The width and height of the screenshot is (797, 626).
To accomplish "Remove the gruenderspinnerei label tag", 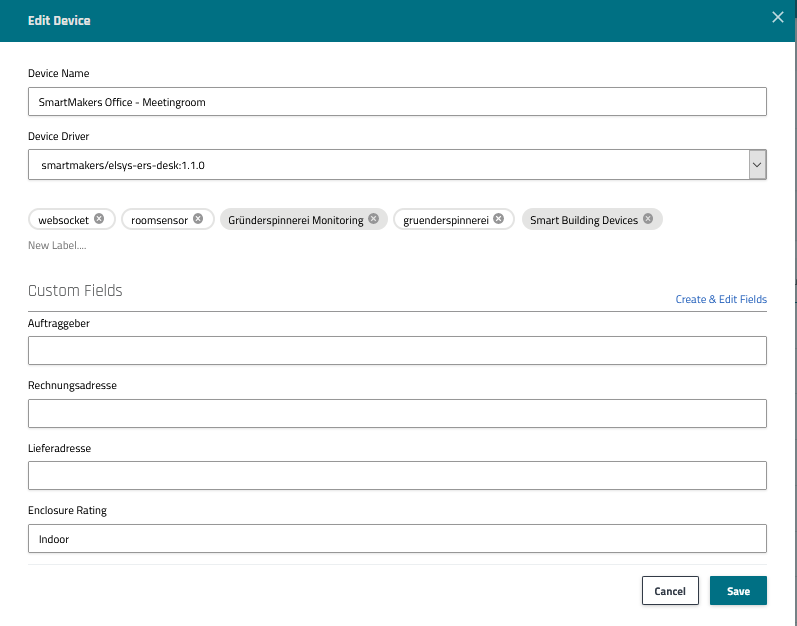I will [x=498, y=219].
